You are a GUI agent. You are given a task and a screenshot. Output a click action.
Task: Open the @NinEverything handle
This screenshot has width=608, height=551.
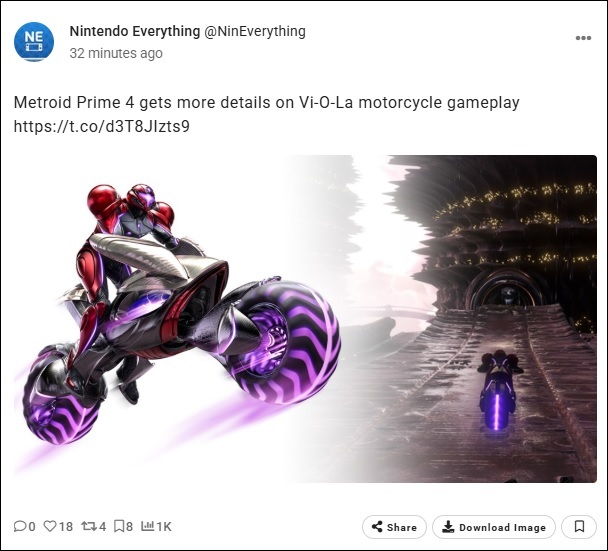click(255, 31)
